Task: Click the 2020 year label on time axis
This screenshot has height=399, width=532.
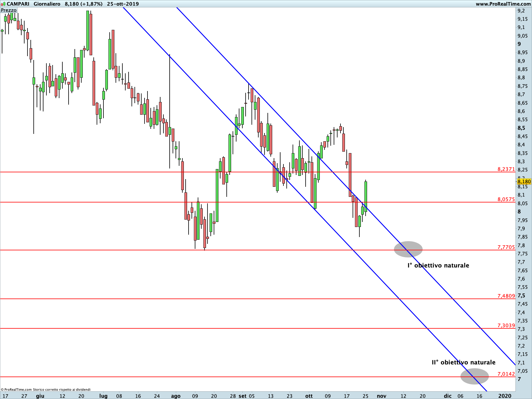Action: (505, 396)
